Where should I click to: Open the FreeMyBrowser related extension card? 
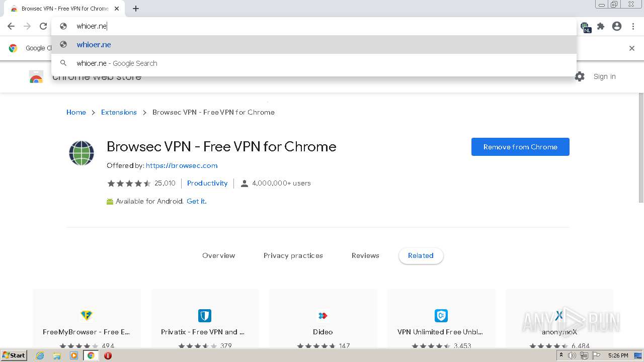click(87, 318)
